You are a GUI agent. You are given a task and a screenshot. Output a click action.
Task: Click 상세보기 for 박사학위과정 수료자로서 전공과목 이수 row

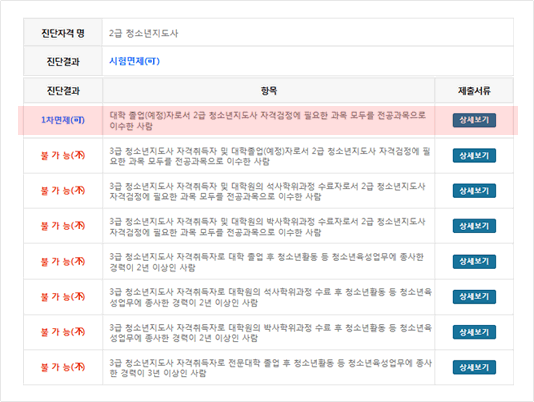pos(474,226)
